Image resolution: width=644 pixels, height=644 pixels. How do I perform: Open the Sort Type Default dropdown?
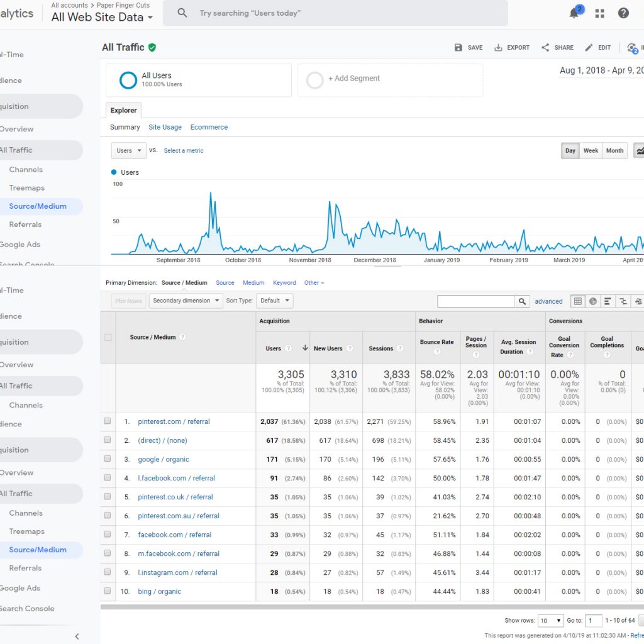274,301
